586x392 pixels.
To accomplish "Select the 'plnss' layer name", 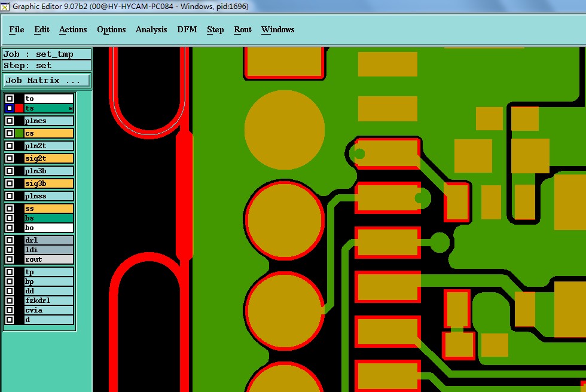I will [x=48, y=196].
